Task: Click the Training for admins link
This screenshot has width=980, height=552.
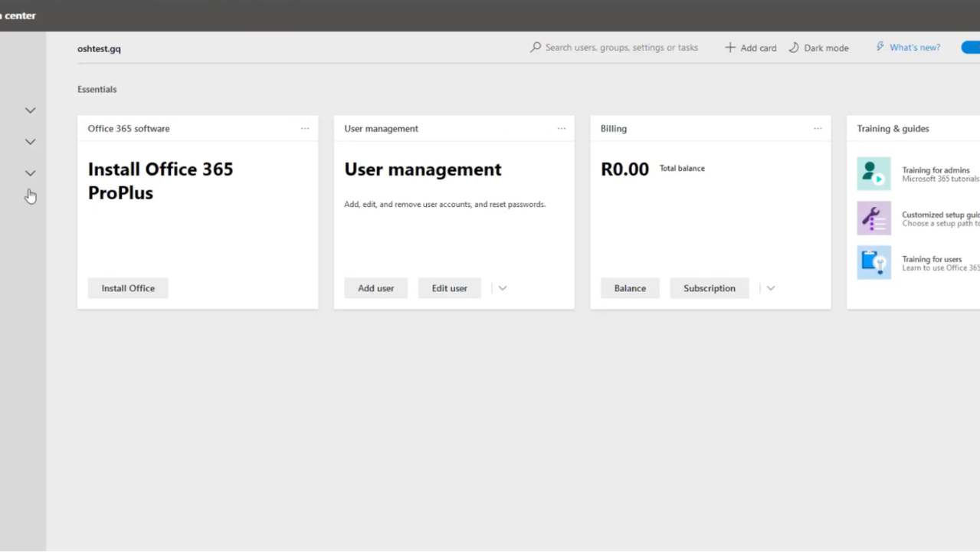Action: pyautogui.click(x=936, y=170)
